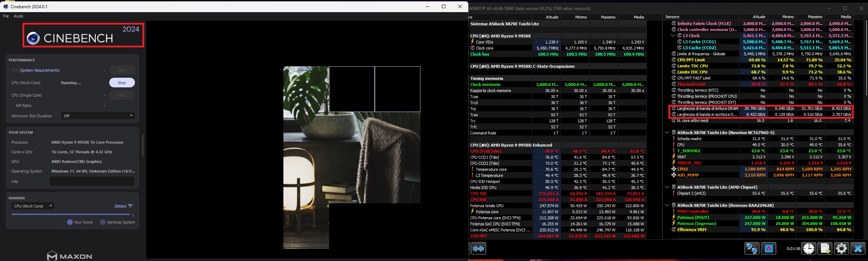Open the GPU System Requirements link

click(x=40, y=70)
